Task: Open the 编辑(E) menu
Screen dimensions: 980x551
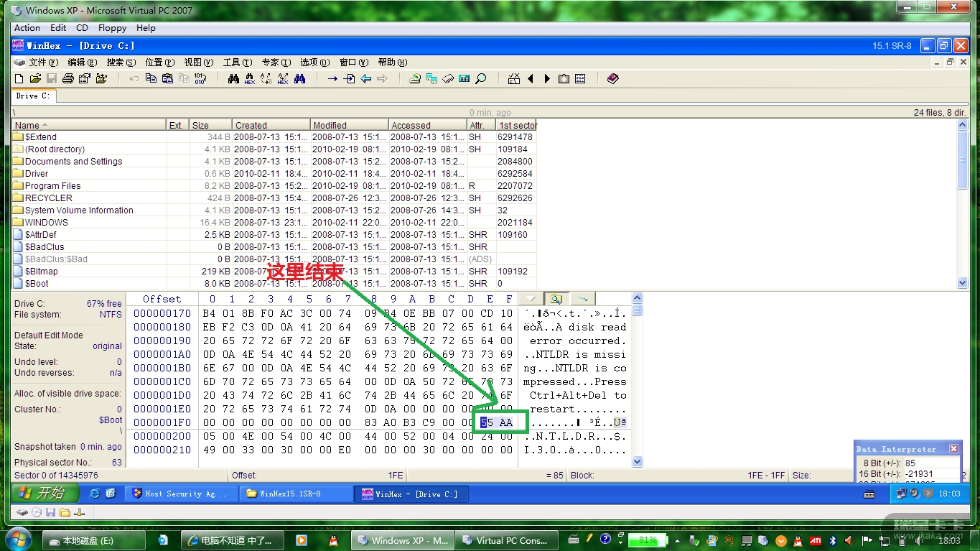Action: point(82,62)
